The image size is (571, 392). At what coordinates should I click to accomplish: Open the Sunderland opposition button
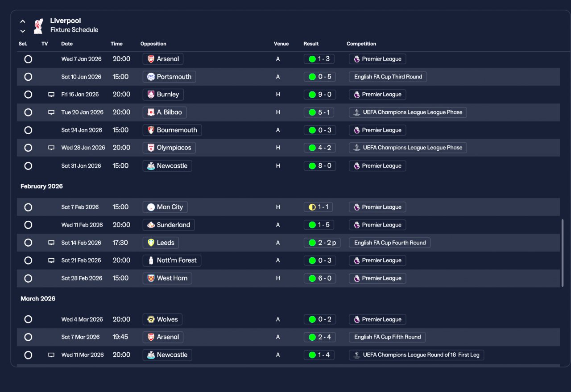169,225
